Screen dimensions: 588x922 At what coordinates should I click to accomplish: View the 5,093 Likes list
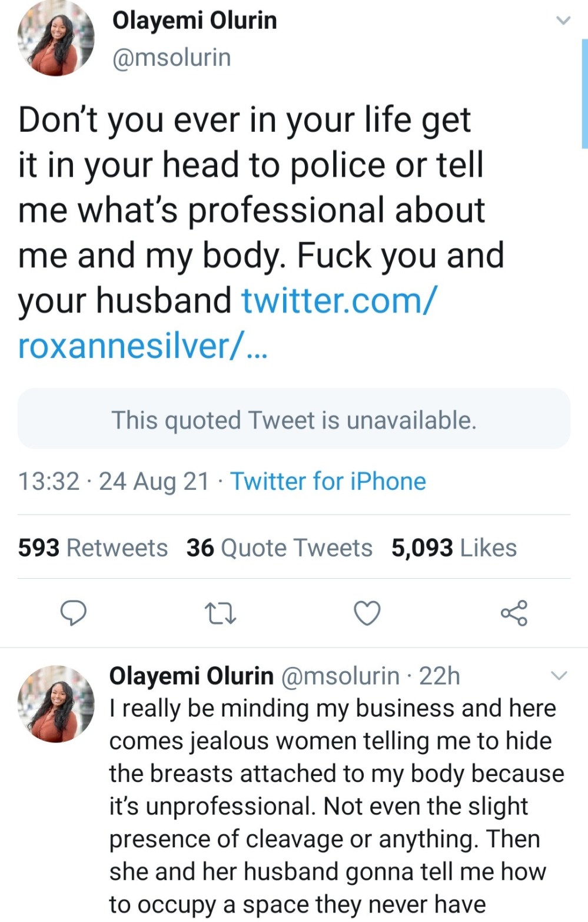pos(454,548)
